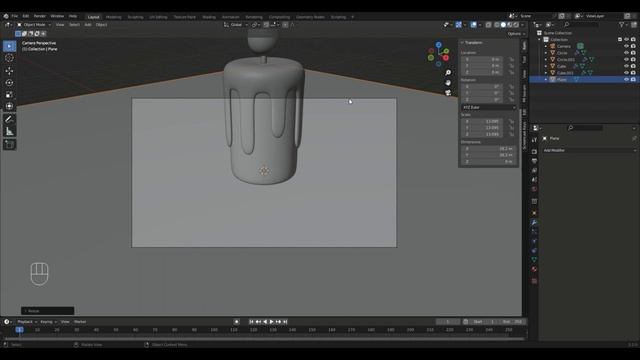
Task: Click the pan view hand icon
Action: 448,83
